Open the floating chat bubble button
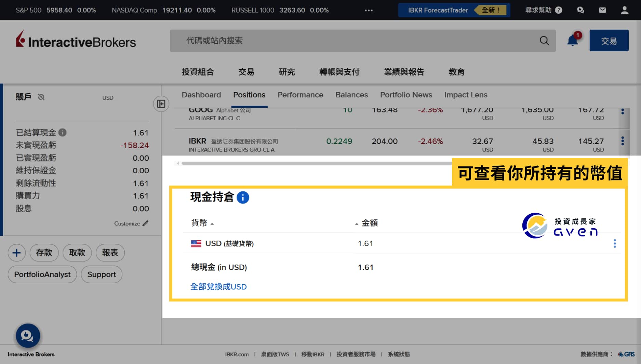Image resolution: width=641 pixels, height=364 pixels. 28,336
